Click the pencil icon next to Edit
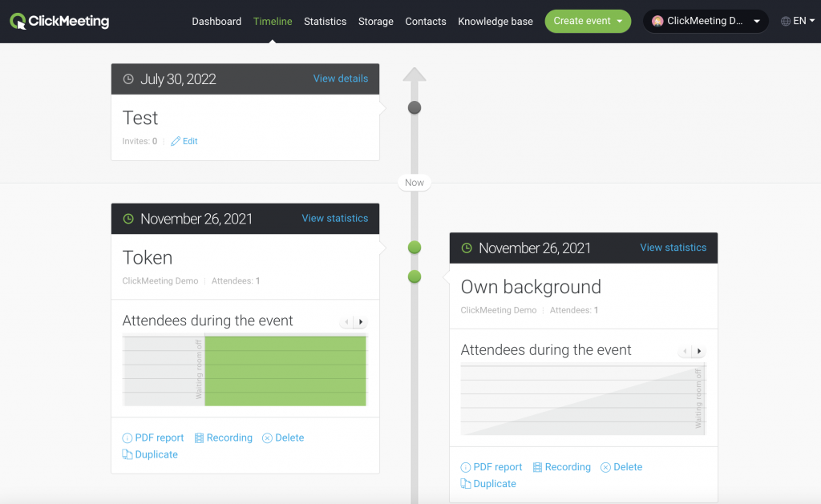This screenshot has width=821, height=504. pyautogui.click(x=176, y=141)
